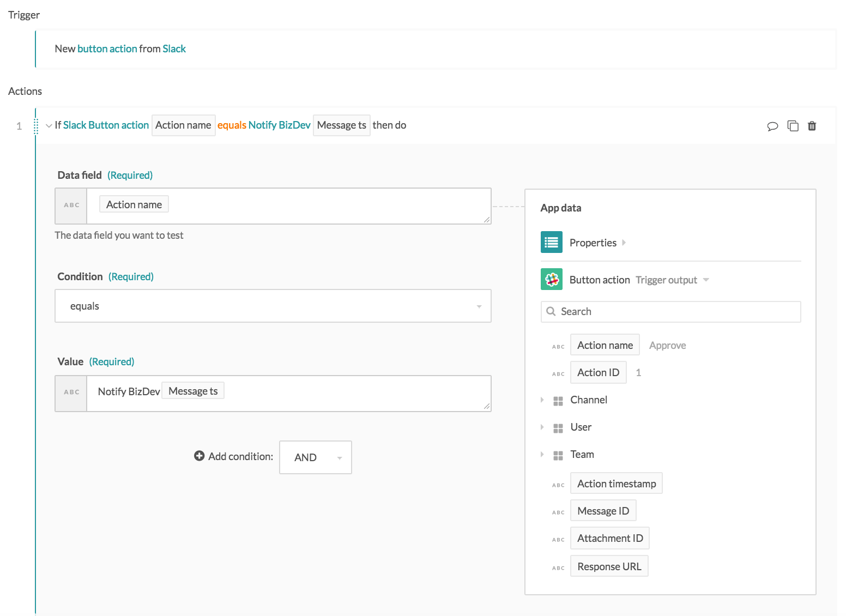Duplicate step 1 using the copy icon
Image resolution: width=846 pixels, height=616 pixels.
(x=793, y=126)
